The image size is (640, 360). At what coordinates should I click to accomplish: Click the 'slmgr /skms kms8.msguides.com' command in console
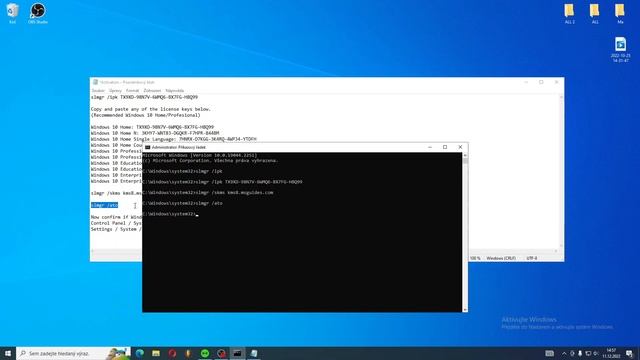pyautogui.click(x=234, y=193)
